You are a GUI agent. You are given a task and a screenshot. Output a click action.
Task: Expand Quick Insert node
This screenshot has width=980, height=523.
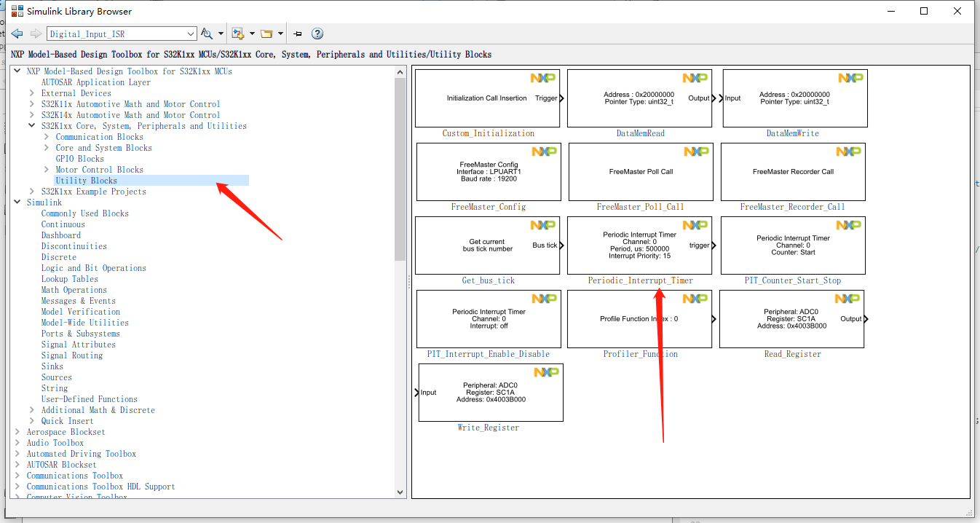(x=32, y=421)
